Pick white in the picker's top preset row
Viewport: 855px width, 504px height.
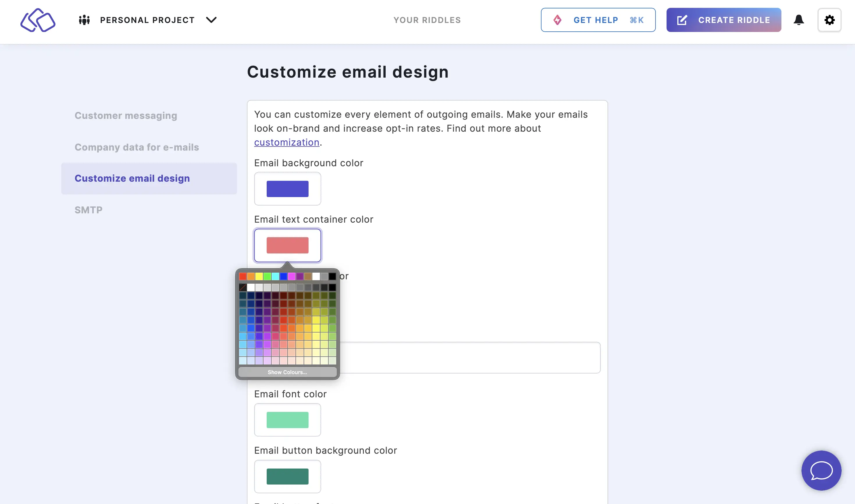pyautogui.click(x=316, y=276)
